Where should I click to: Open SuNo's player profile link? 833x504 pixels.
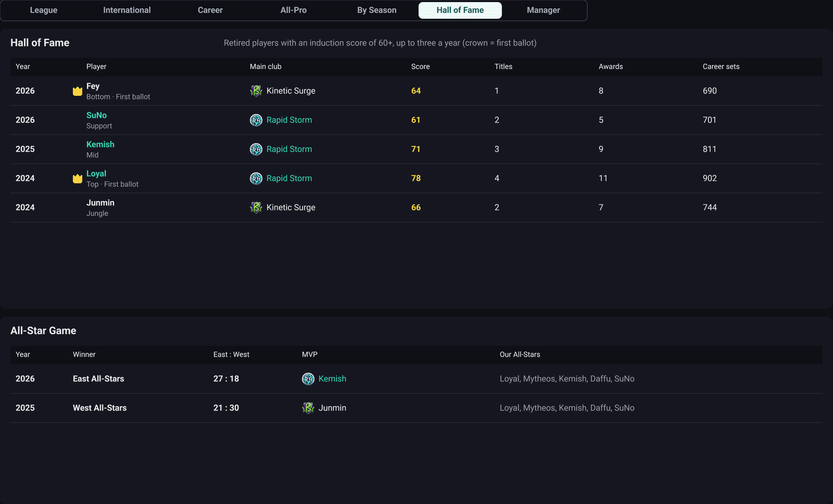[x=96, y=115]
